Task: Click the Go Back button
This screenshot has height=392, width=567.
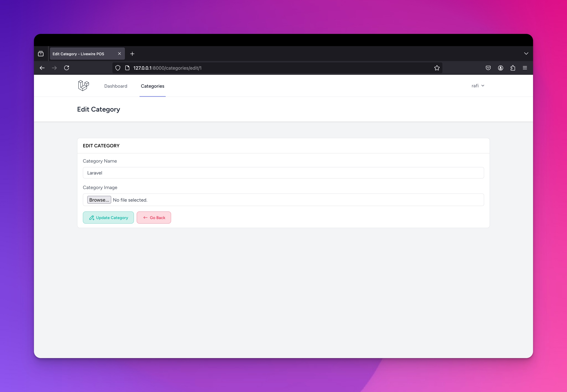Action: 154,217
